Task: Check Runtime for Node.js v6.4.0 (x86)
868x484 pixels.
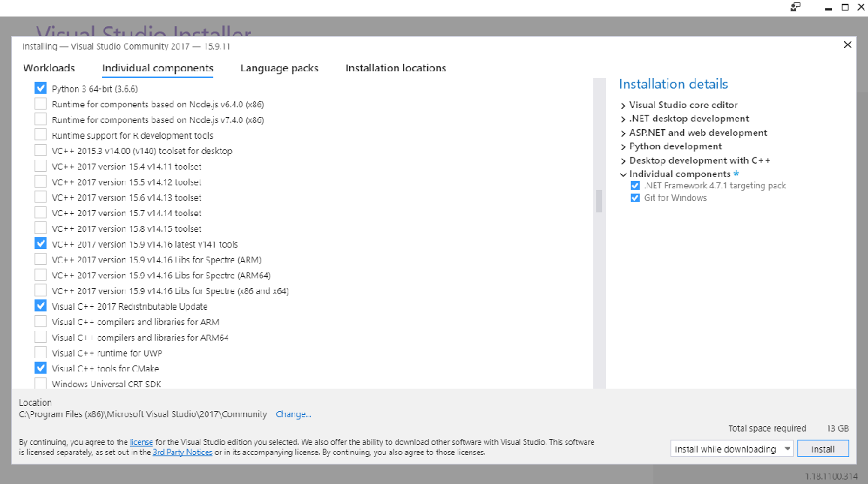Action: [41, 104]
